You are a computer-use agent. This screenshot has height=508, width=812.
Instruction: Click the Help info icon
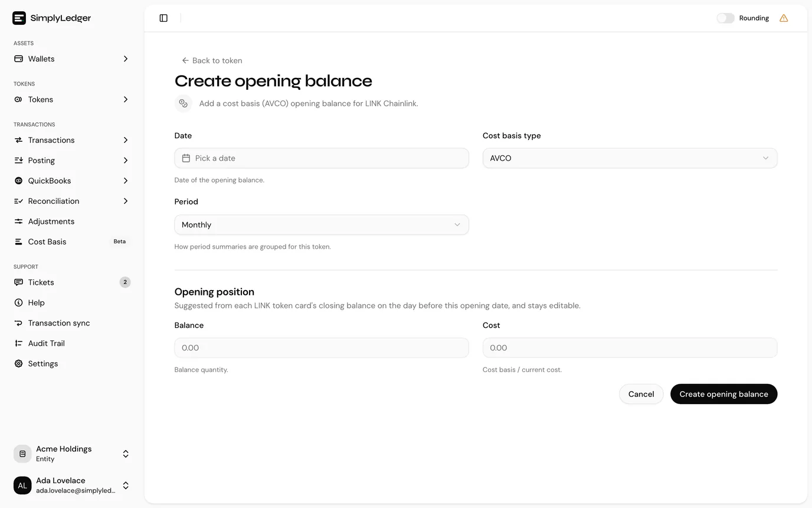point(18,303)
